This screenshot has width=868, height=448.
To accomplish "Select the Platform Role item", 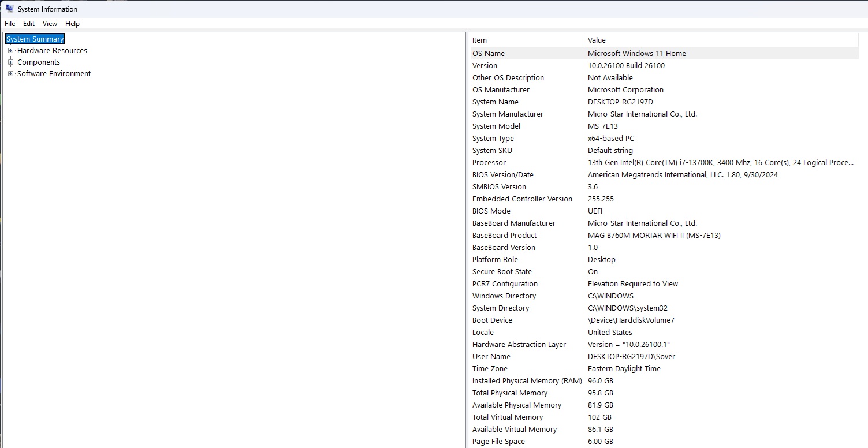I will (495, 259).
